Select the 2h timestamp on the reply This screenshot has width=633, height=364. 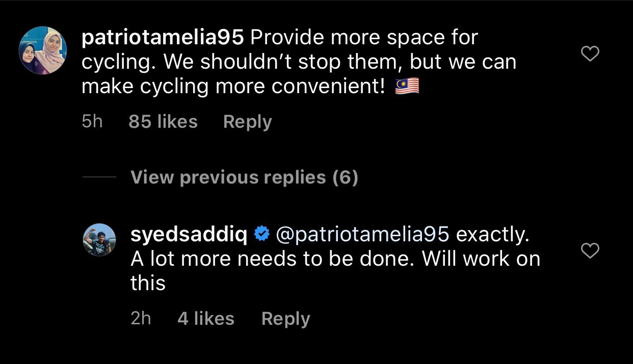(141, 319)
